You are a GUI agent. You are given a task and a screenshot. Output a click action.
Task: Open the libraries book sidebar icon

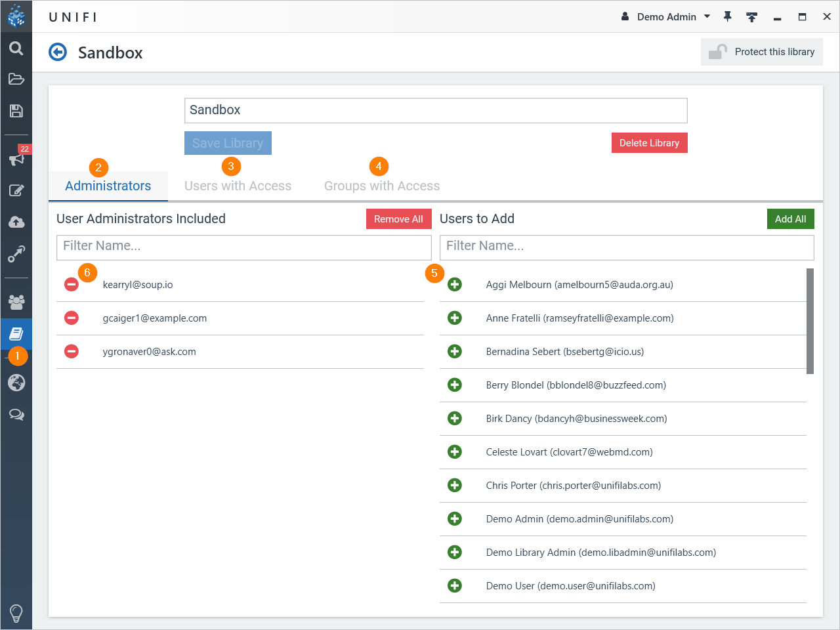pyautogui.click(x=16, y=334)
